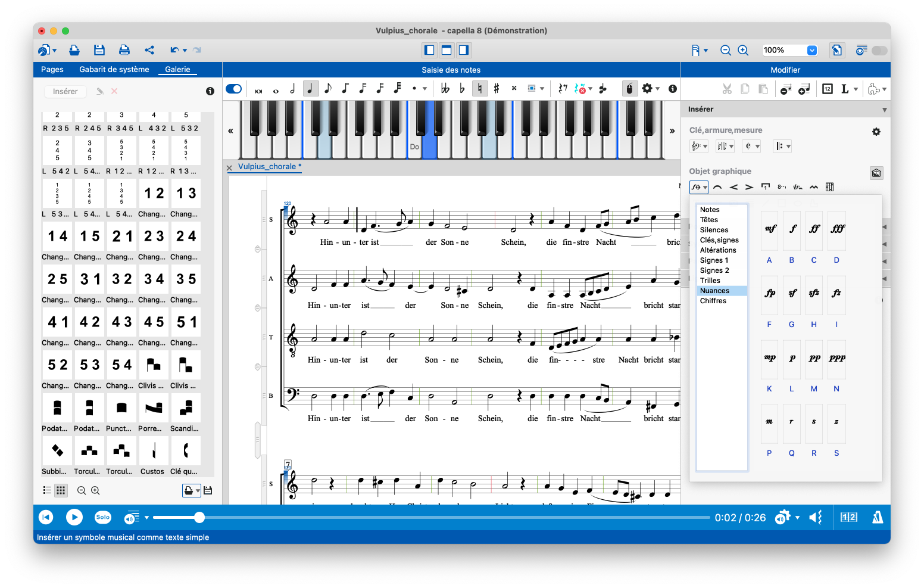Open the dotted note dropdown arrow
924x588 pixels.
(x=424, y=89)
